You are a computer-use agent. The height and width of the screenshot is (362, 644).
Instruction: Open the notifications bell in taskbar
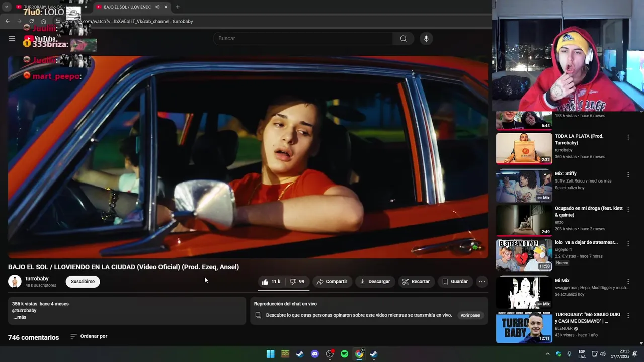[635, 354]
